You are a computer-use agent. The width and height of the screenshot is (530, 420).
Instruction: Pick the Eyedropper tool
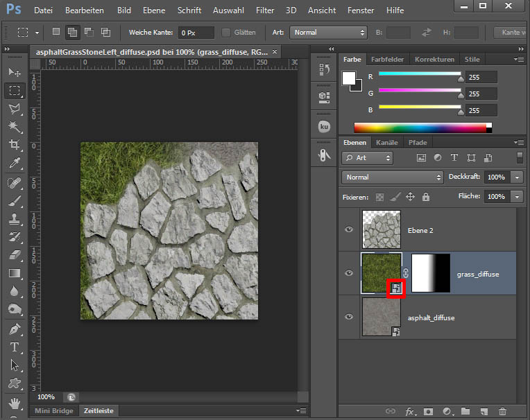[x=14, y=163]
